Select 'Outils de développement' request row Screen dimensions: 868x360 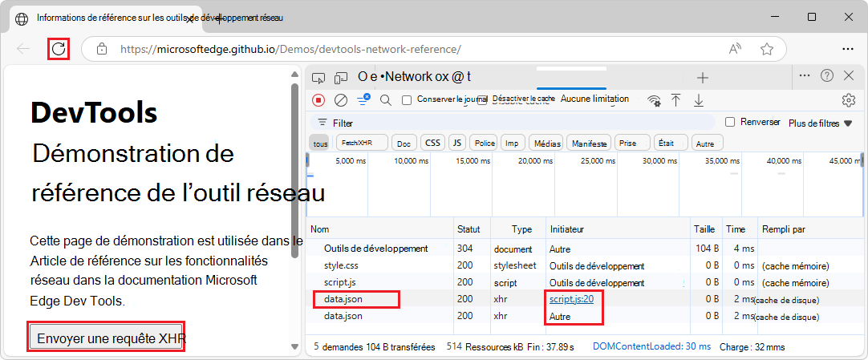[x=585, y=249]
